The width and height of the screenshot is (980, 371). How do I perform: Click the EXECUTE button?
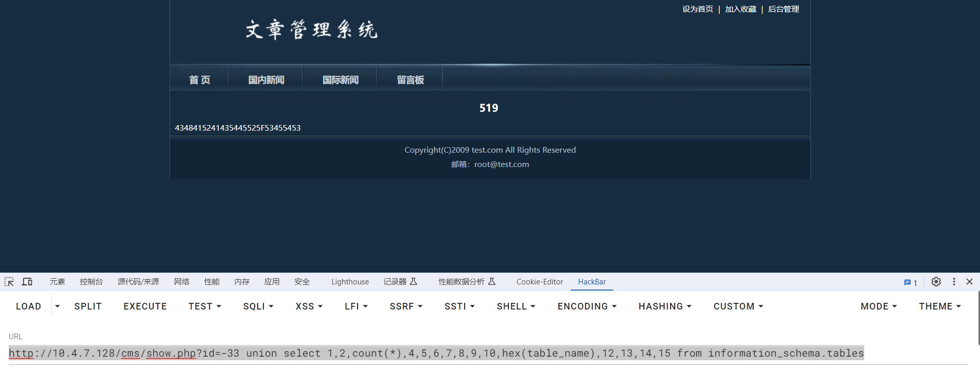point(145,306)
